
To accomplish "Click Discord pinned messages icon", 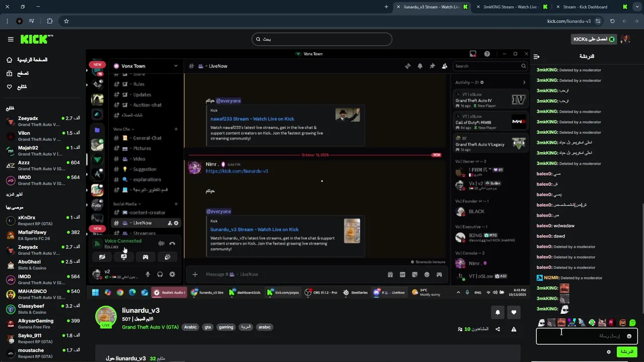I will 432,66.
